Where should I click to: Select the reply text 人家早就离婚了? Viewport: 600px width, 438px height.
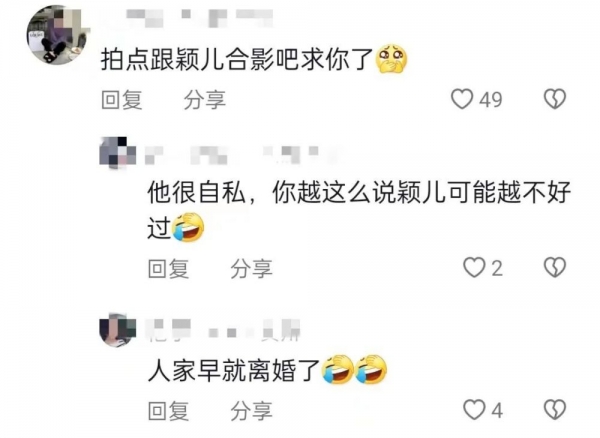[x=233, y=370]
